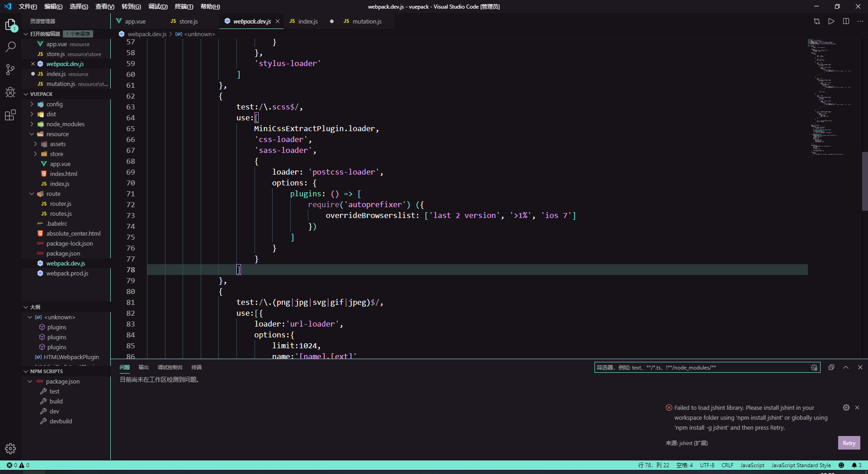Run the current file with the play icon

[831, 21]
